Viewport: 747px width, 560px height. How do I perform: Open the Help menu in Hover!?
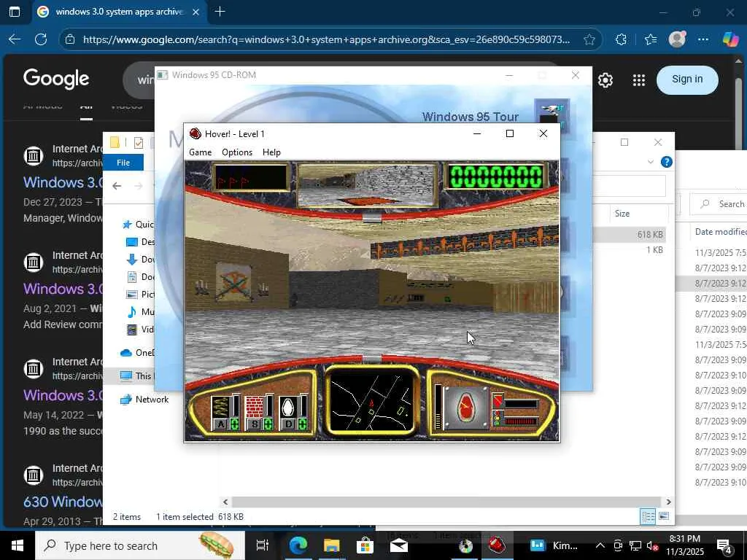pos(271,152)
